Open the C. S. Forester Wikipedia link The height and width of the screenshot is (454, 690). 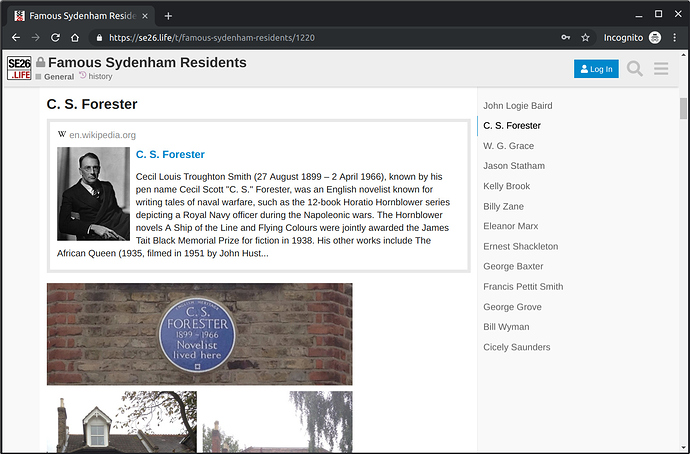170,154
